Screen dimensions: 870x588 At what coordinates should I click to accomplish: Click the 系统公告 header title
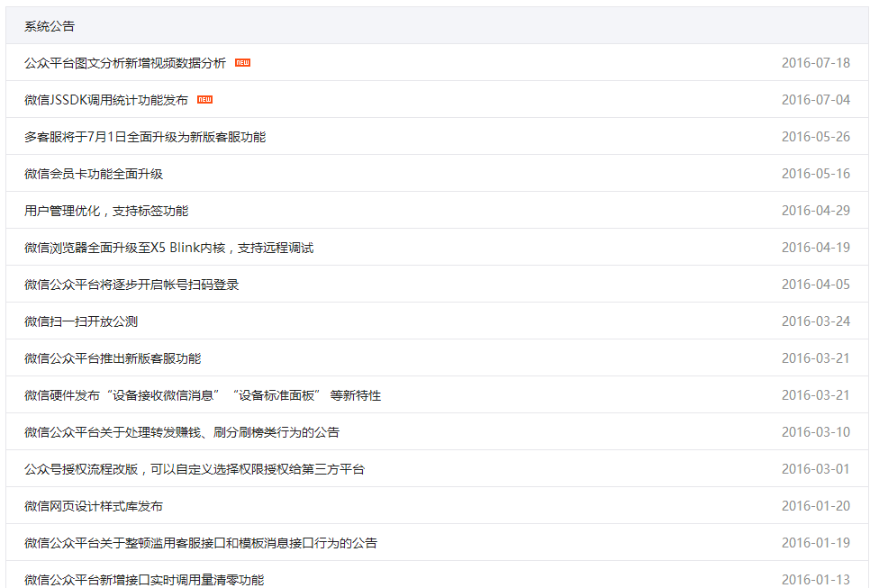tap(50, 26)
